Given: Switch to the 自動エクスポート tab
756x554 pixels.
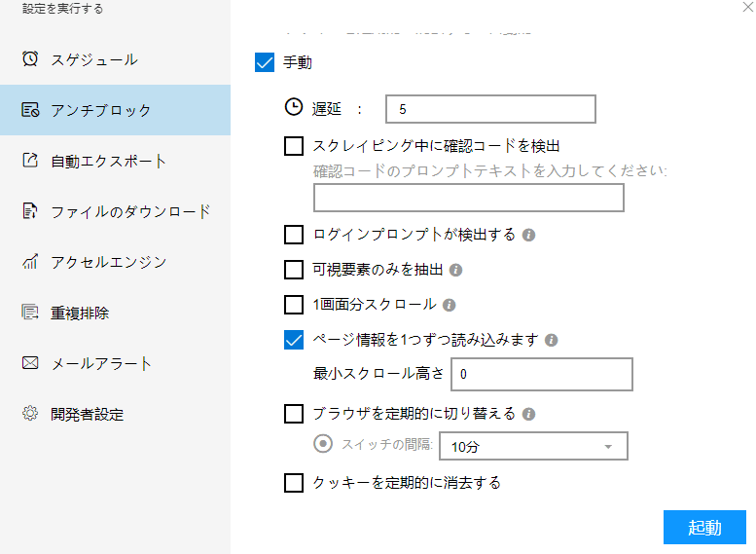Looking at the screenshot, I should pos(108,161).
